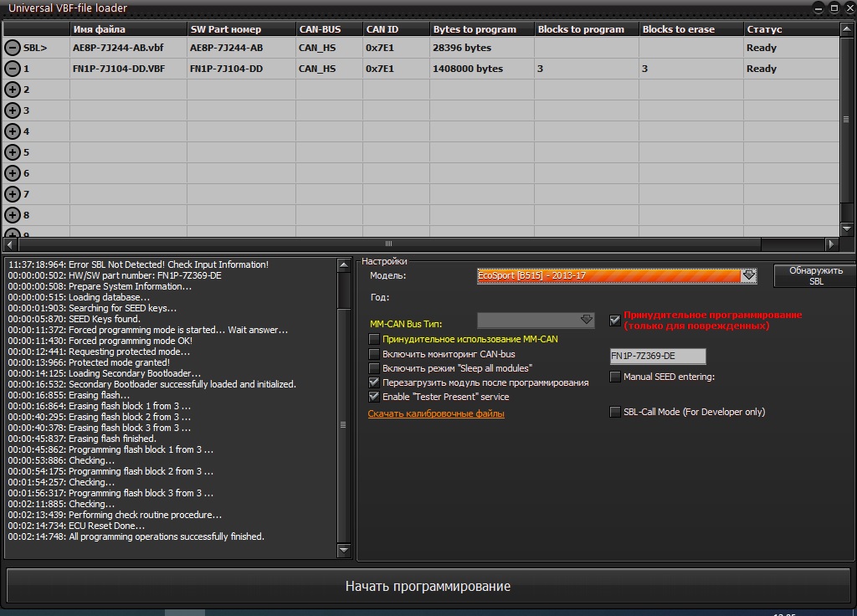This screenshot has height=616, width=857.
Task: Enable the SBL-Call Mode checkbox
Action: tap(616, 412)
